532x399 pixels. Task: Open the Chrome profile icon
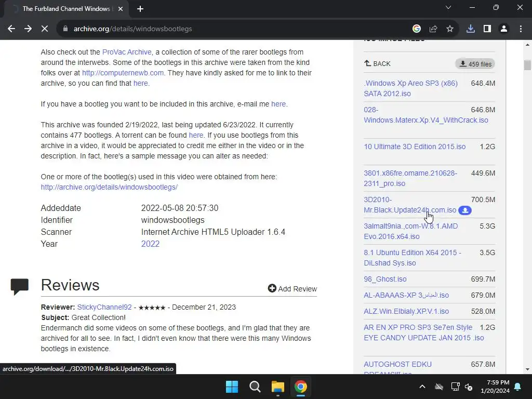tap(504, 29)
